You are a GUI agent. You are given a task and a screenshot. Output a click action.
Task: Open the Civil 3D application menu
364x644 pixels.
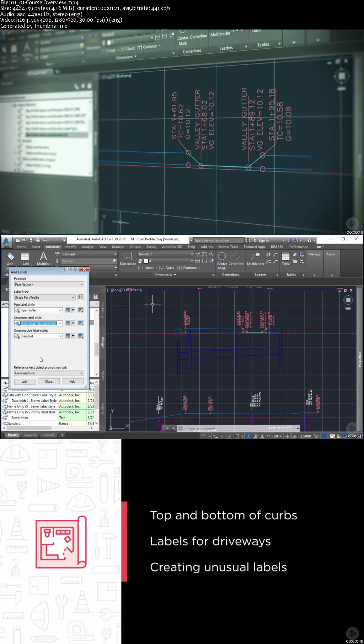click(6, 243)
